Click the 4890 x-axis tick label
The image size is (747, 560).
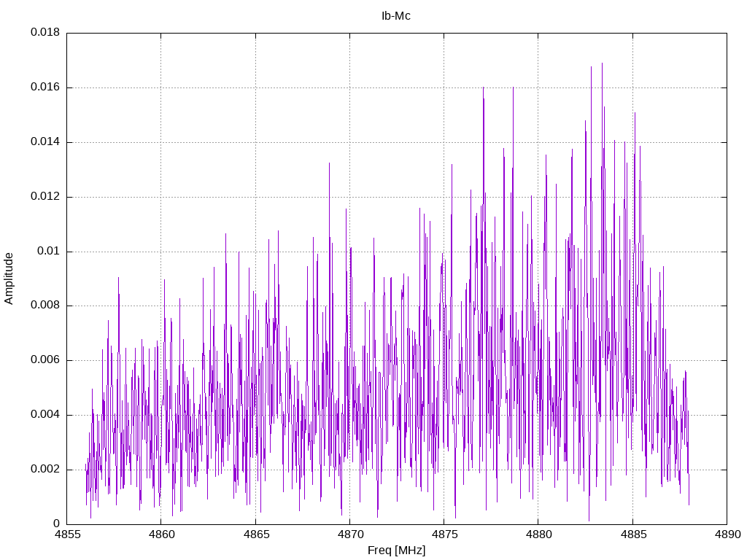pos(727,534)
